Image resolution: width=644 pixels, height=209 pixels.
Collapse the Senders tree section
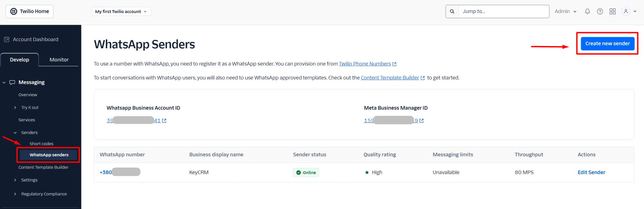15,133
